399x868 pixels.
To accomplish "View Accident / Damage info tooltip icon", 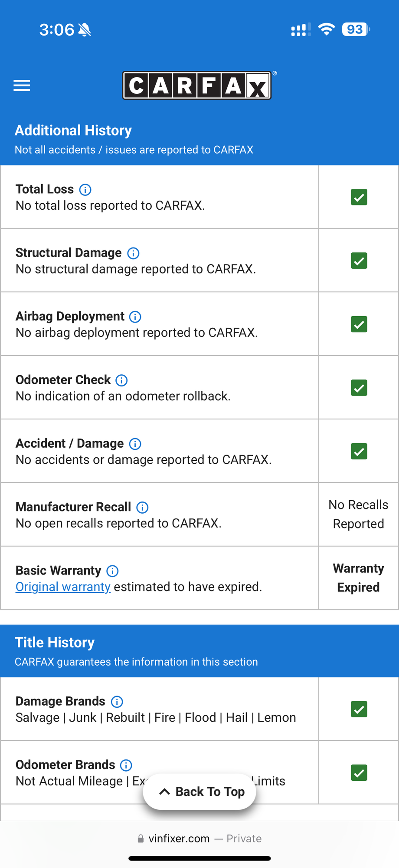I will pos(135,444).
